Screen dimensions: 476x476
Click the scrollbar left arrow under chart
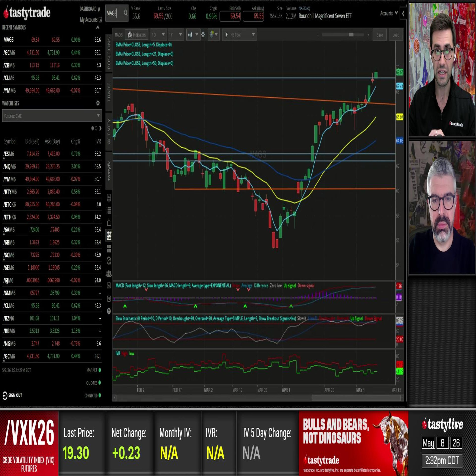[114, 398]
